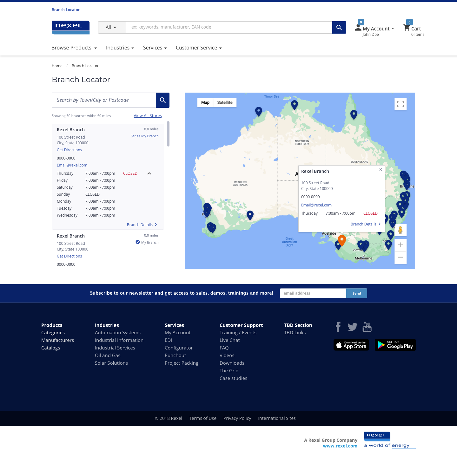This screenshot has width=457, height=476.
Task: Click the Home breadcrumb link
Action: (x=57, y=66)
